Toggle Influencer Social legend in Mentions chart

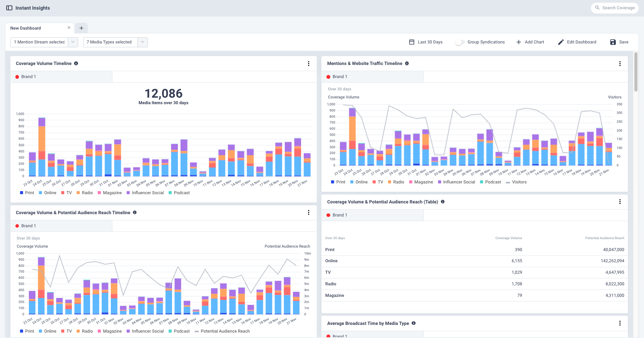point(457,182)
